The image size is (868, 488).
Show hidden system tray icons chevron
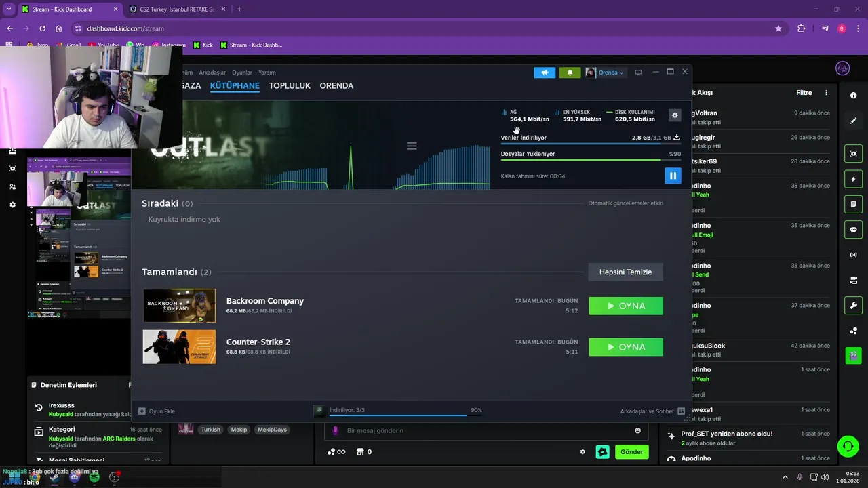tap(785, 477)
